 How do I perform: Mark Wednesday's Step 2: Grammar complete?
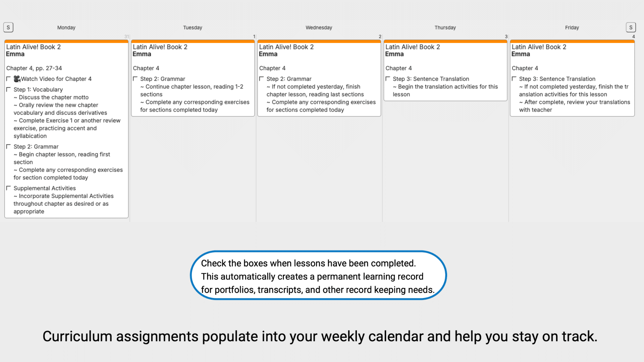point(262,79)
